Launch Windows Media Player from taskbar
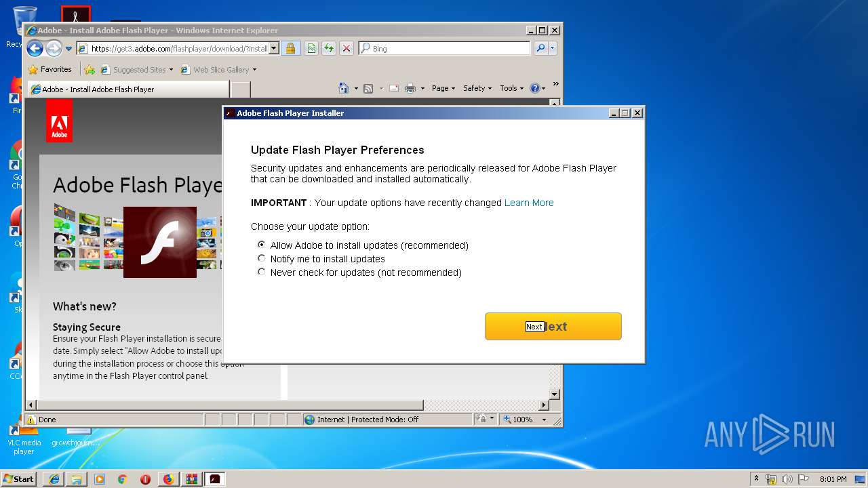 100,479
